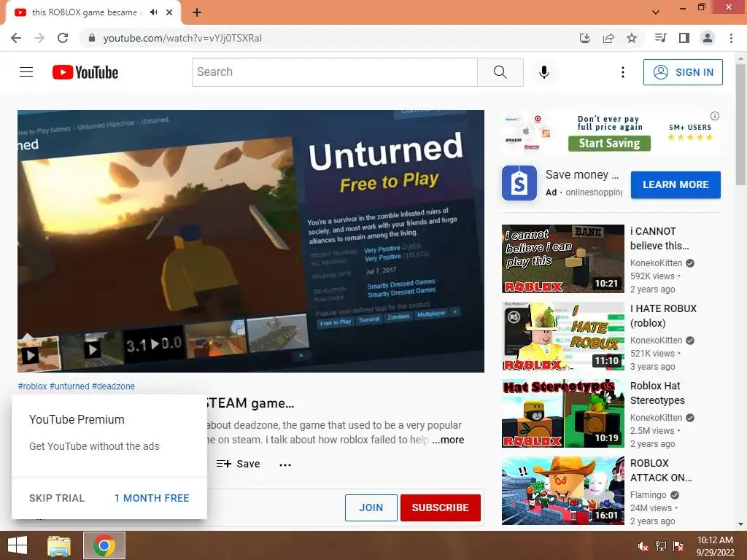747x560 pixels.
Task: Go forward with browser forward arrow
Action: click(39, 38)
